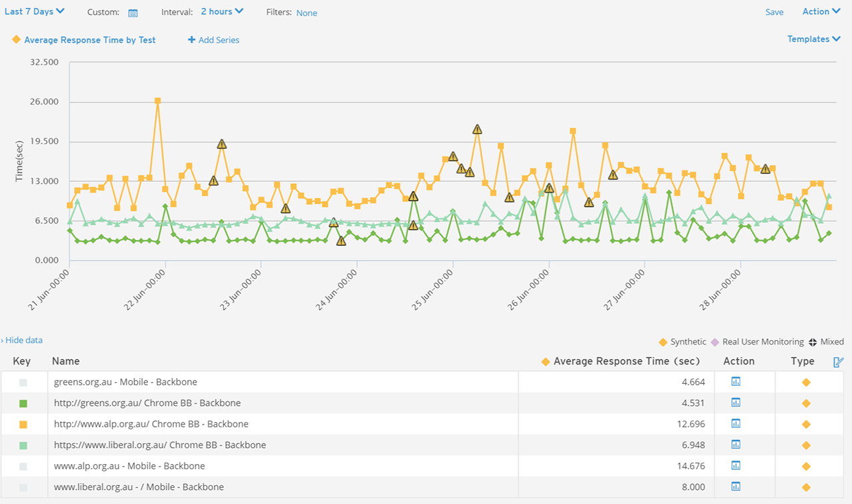Click the 14.676 response time value
852x504 pixels.
click(x=691, y=466)
